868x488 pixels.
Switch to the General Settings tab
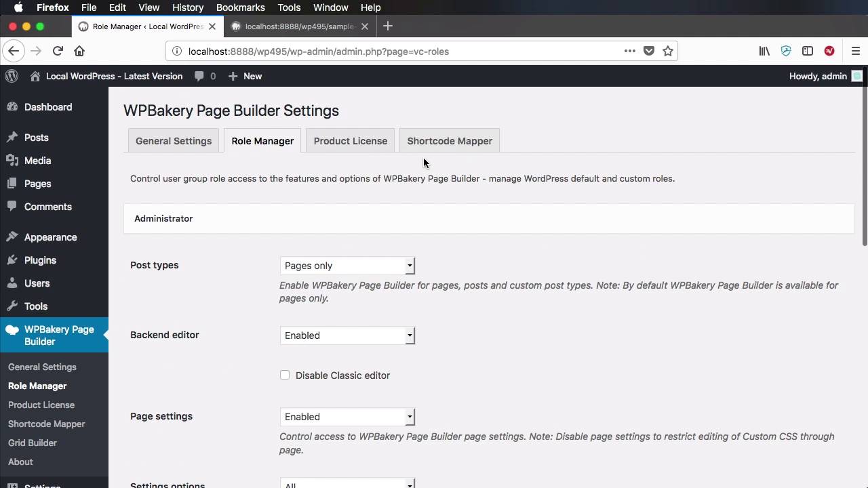(174, 141)
